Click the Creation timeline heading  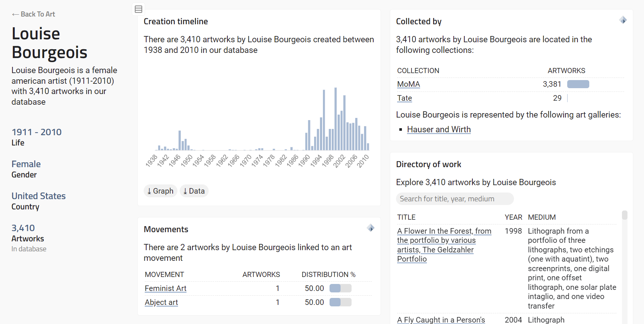tap(176, 21)
